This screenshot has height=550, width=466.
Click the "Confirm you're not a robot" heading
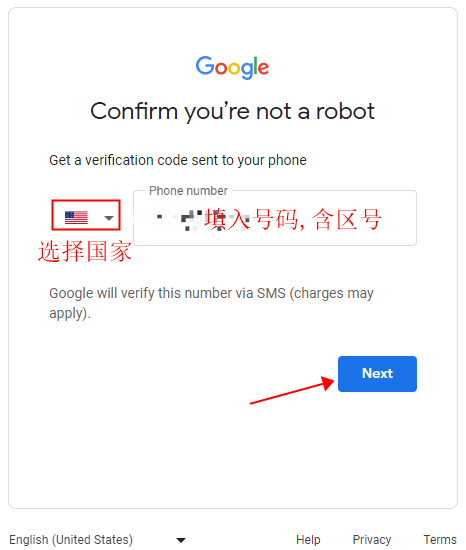coord(232,112)
